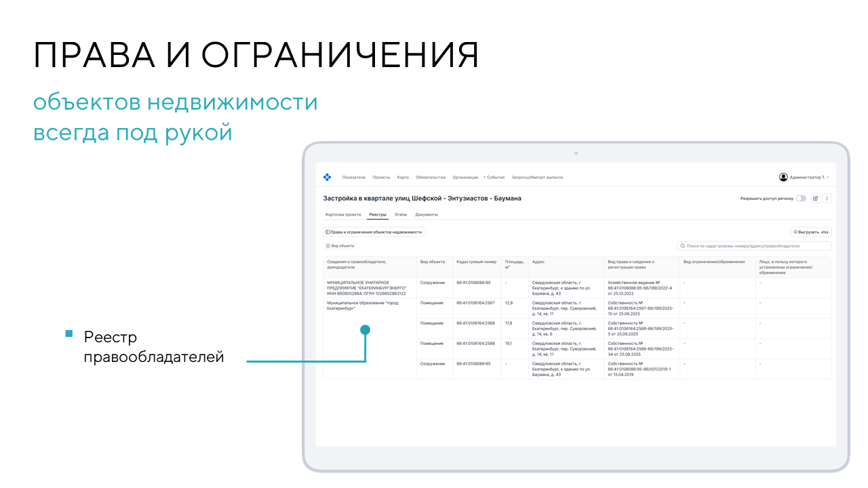Open the three-dot more options menu

coord(827,199)
